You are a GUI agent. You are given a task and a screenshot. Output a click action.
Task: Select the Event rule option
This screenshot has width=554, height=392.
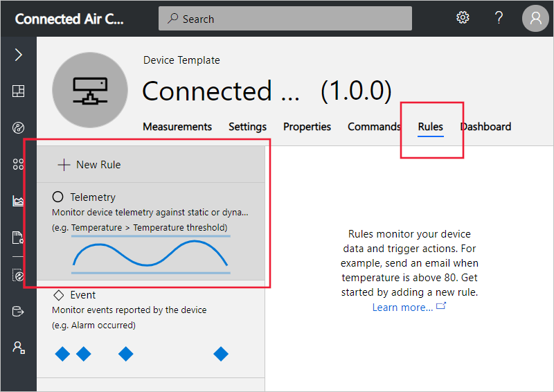click(151, 330)
